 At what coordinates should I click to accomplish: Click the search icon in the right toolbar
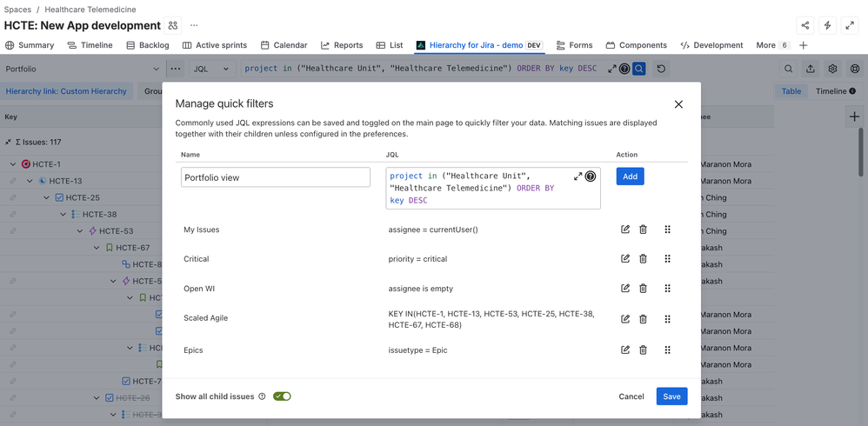pyautogui.click(x=788, y=70)
